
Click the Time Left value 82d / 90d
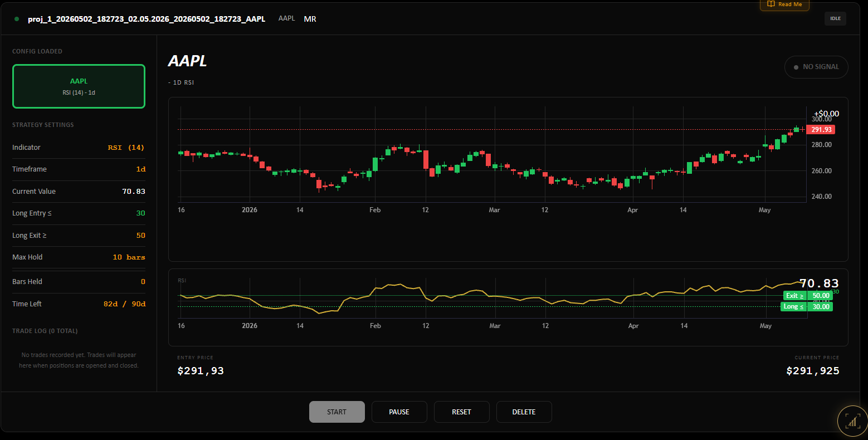tap(125, 304)
